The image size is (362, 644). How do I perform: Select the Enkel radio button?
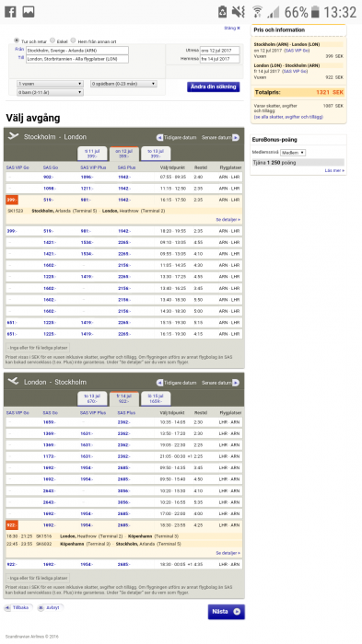click(x=53, y=40)
